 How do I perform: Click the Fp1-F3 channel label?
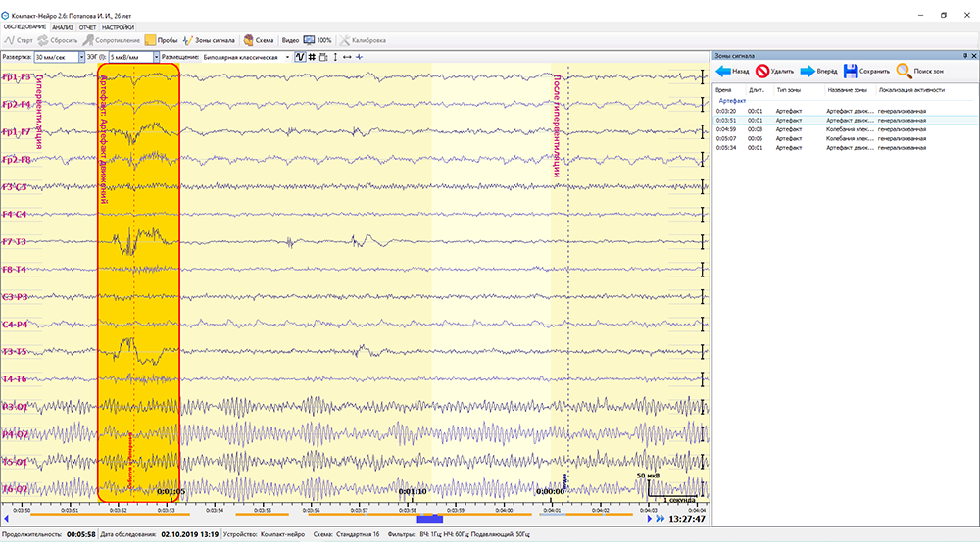tap(17, 76)
